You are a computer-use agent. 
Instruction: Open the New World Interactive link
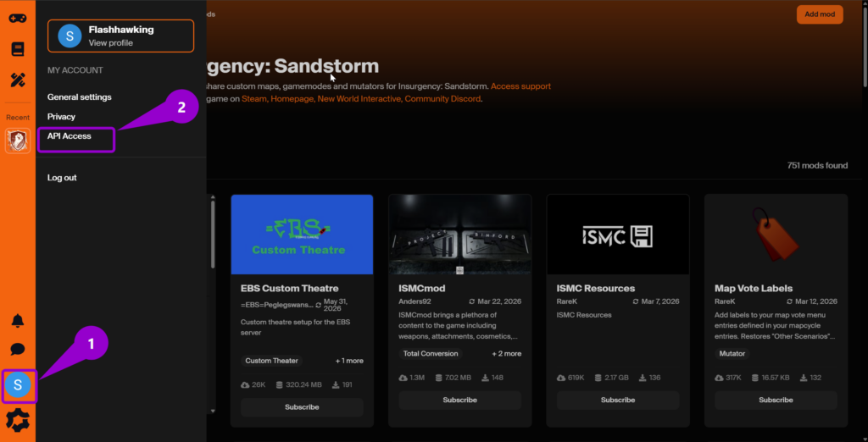pyautogui.click(x=359, y=99)
